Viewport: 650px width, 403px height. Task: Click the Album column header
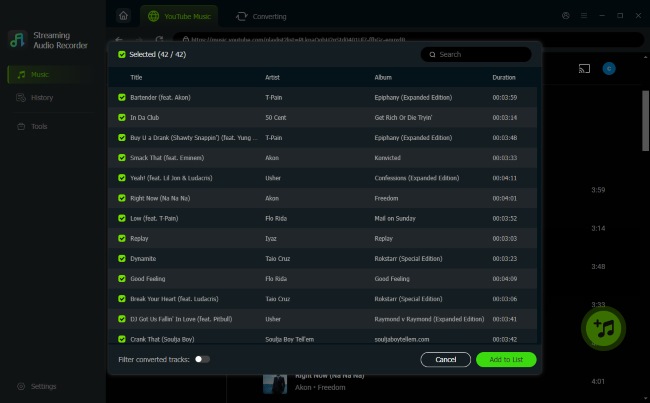383,78
